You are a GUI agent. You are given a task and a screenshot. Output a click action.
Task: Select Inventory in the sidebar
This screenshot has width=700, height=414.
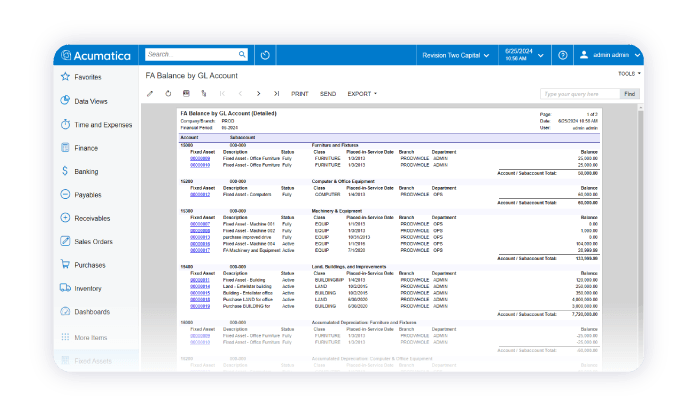coord(88,289)
